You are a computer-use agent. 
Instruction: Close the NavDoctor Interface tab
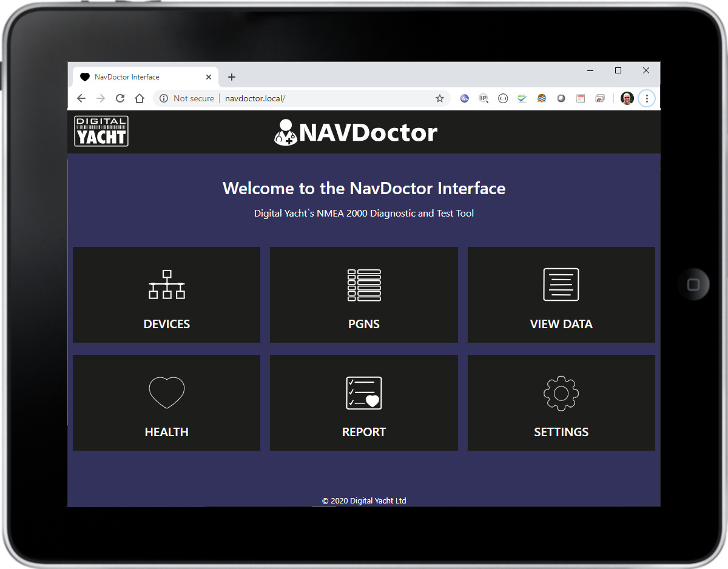click(x=209, y=77)
